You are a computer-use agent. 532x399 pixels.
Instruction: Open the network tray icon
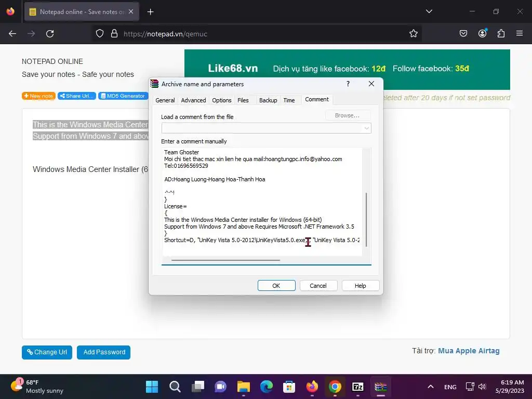(470, 387)
